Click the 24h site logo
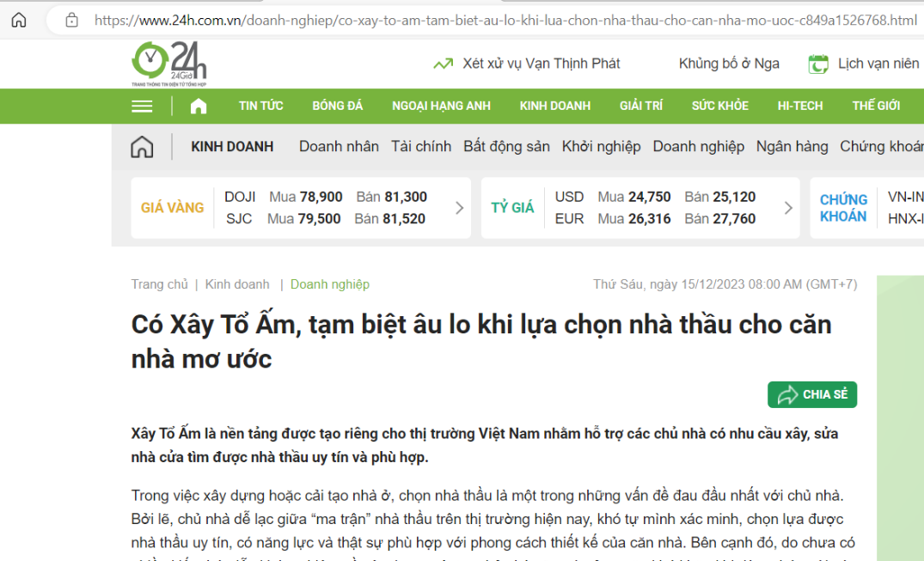The image size is (924, 561). (x=169, y=64)
